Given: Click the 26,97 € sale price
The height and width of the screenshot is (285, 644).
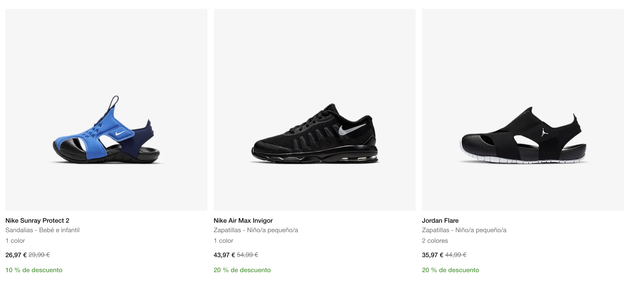Looking at the screenshot, I should coord(16,255).
